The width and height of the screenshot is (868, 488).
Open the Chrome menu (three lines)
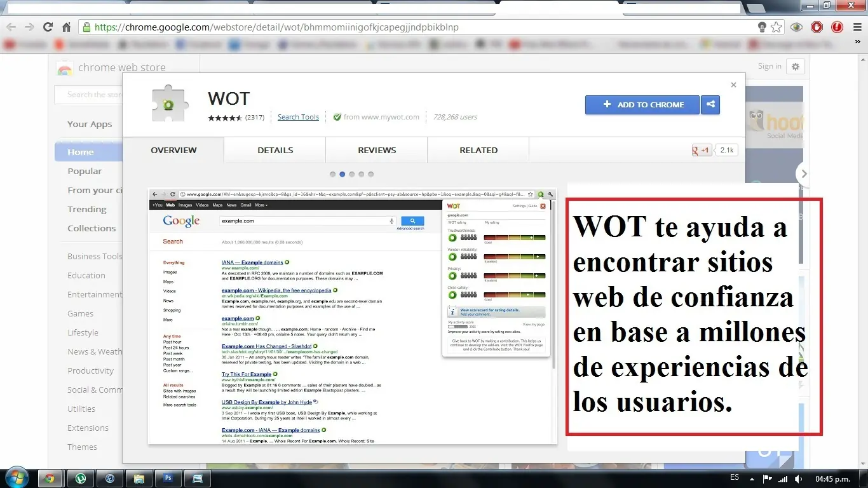[x=856, y=27]
